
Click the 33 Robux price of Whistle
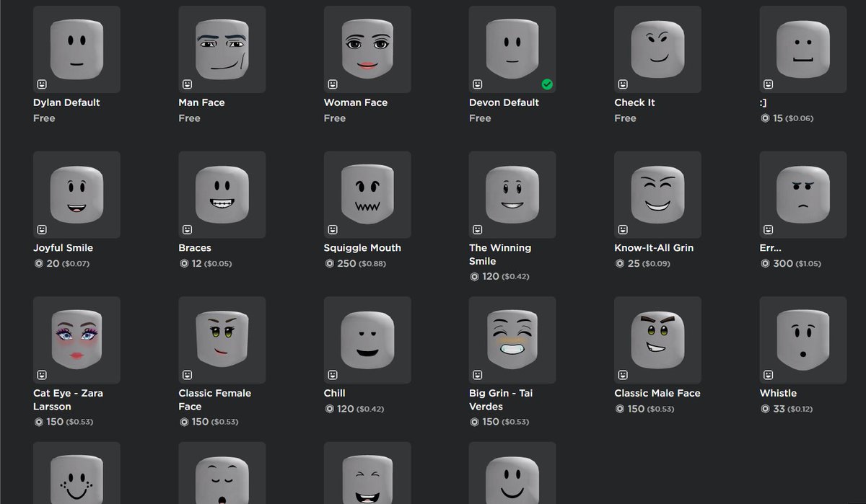(787, 409)
